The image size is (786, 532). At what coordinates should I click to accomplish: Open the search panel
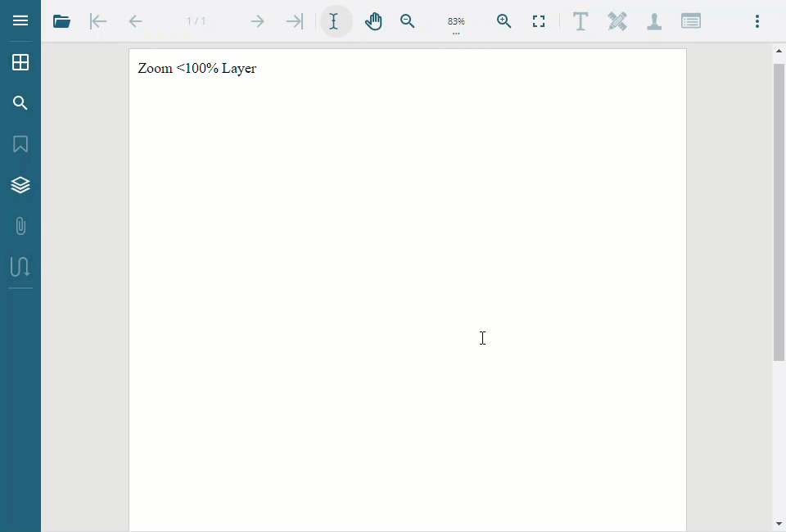coord(20,102)
